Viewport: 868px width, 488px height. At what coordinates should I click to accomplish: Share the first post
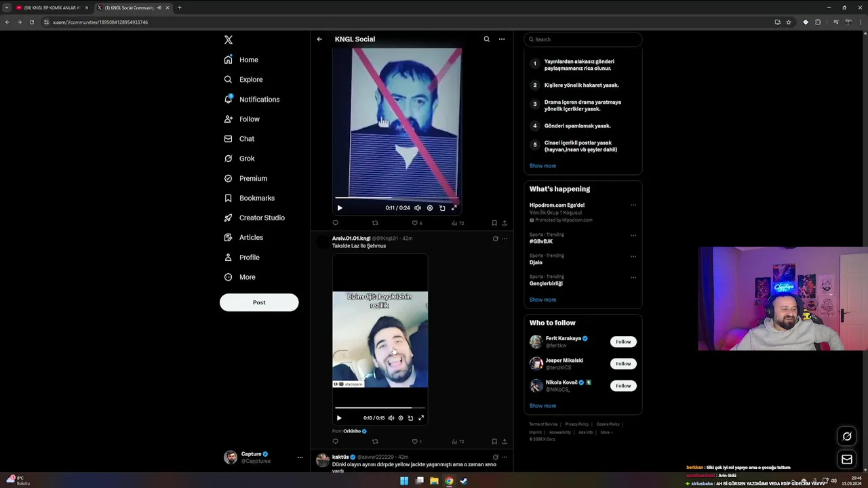click(x=505, y=223)
